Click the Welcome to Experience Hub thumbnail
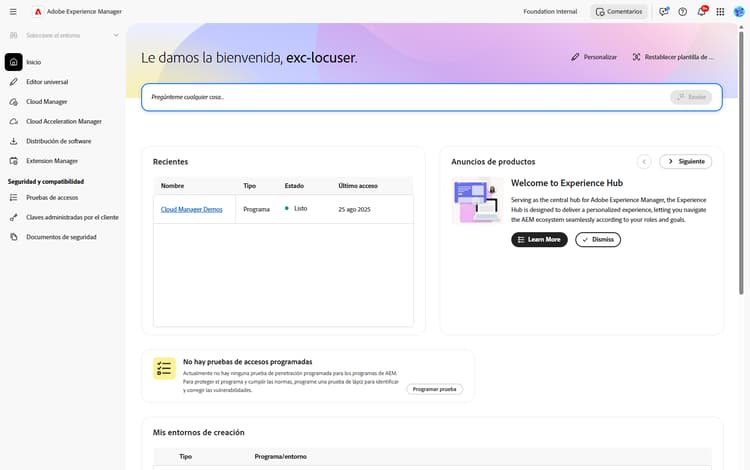The width and height of the screenshot is (750, 470). click(477, 200)
